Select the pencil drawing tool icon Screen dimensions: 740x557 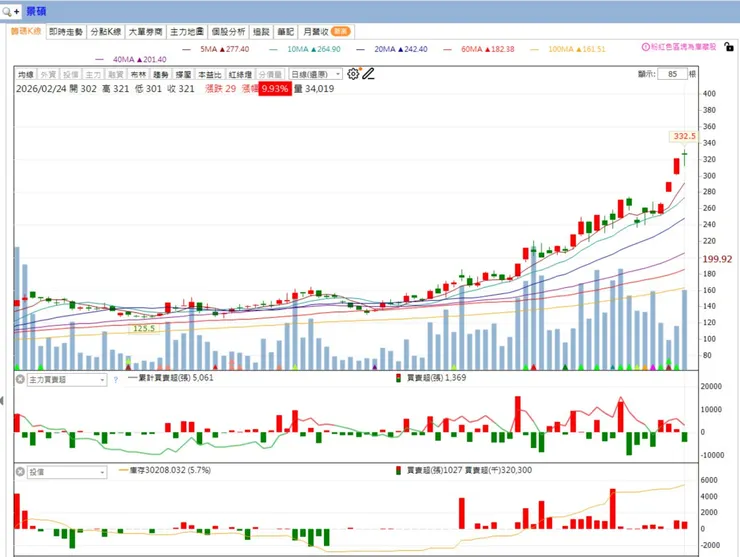coord(369,74)
